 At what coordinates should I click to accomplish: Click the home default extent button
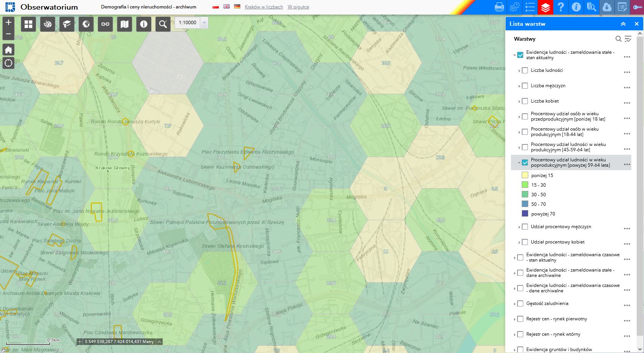pyautogui.click(x=8, y=50)
